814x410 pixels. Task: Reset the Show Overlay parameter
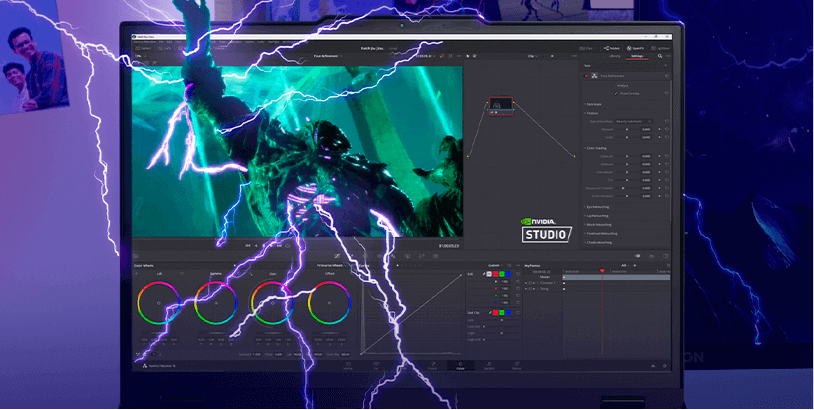click(x=666, y=93)
